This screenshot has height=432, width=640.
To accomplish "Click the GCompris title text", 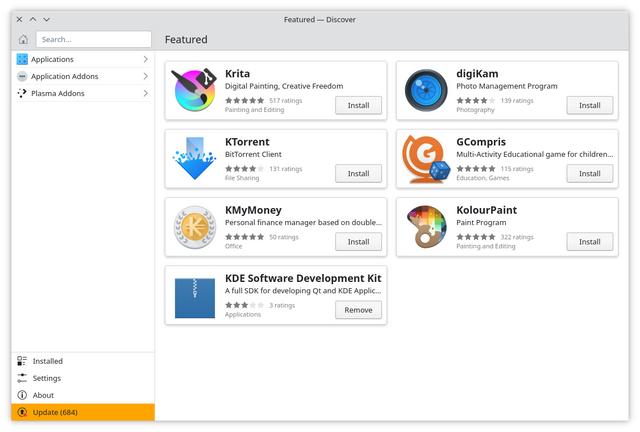I will point(481,142).
